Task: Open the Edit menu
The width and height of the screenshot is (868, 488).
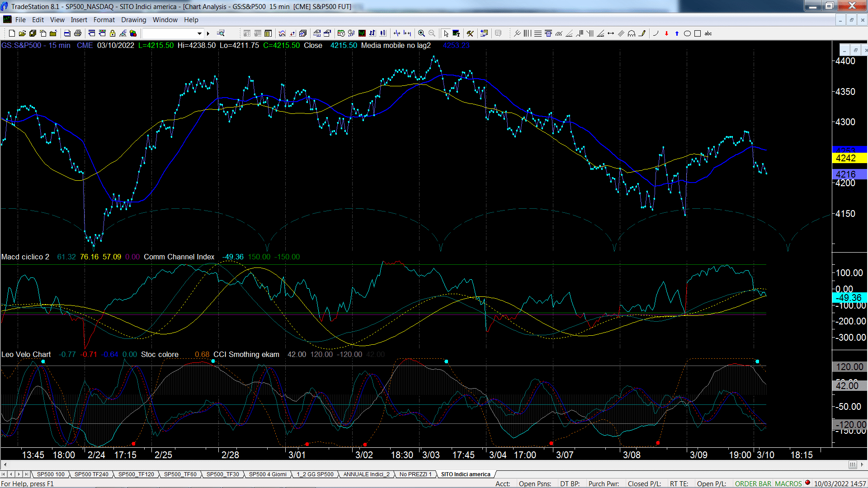Action: point(38,20)
